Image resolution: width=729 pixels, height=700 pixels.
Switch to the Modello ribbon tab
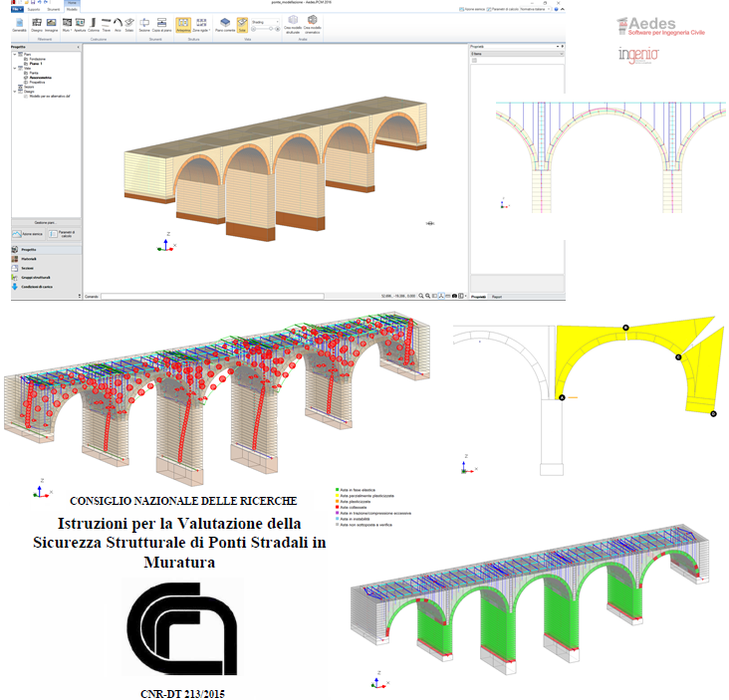tap(72, 9)
